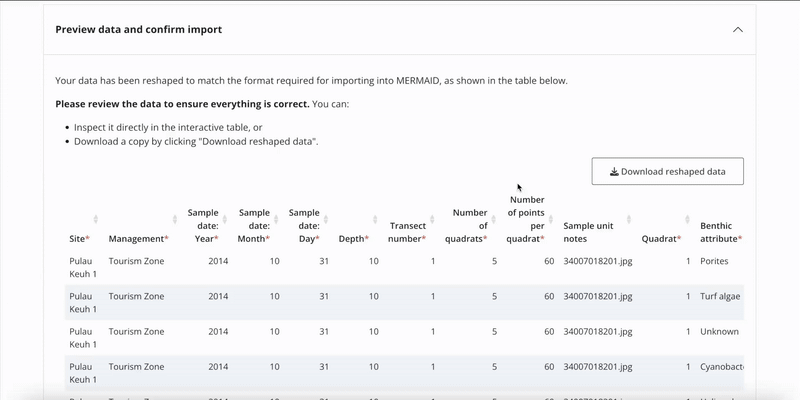
Task: Click the Site column header text
Action: coord(79,239)
